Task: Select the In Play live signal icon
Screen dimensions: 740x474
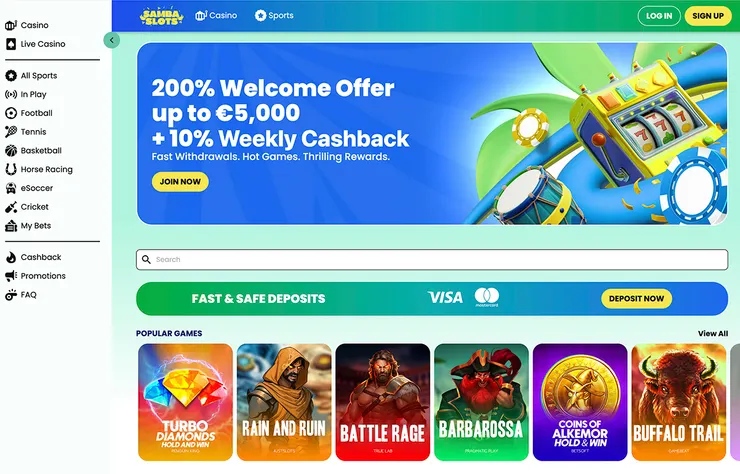Action: coord(11,94)
